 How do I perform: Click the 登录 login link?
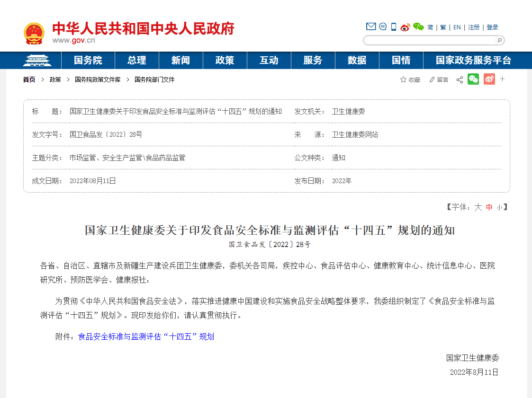(x=492, y=27)
